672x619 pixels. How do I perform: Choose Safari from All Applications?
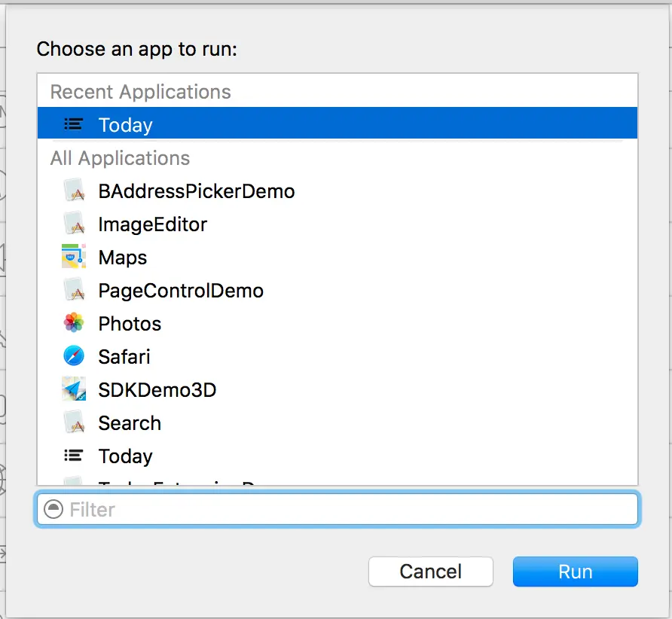[338, 356]
